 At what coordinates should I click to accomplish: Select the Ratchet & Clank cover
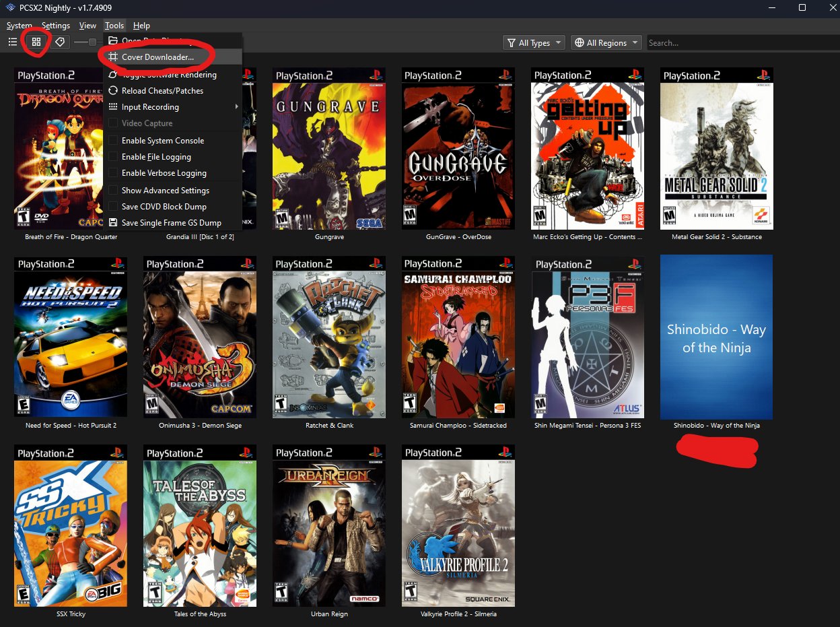pyautogui.click(x=329, y=337)
